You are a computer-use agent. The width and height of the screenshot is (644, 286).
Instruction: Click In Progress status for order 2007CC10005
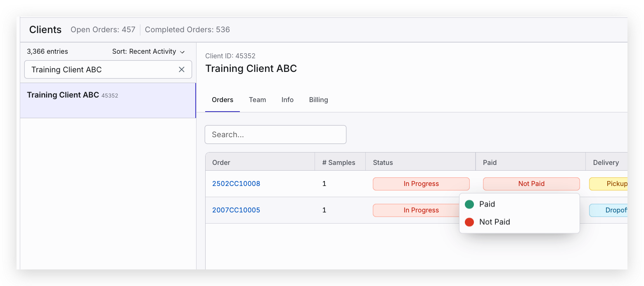pos(416,210)
